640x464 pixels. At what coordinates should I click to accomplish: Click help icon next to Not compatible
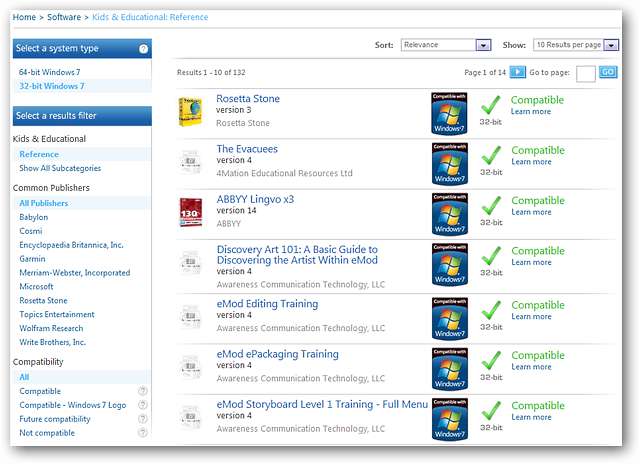tap(143, 433)
